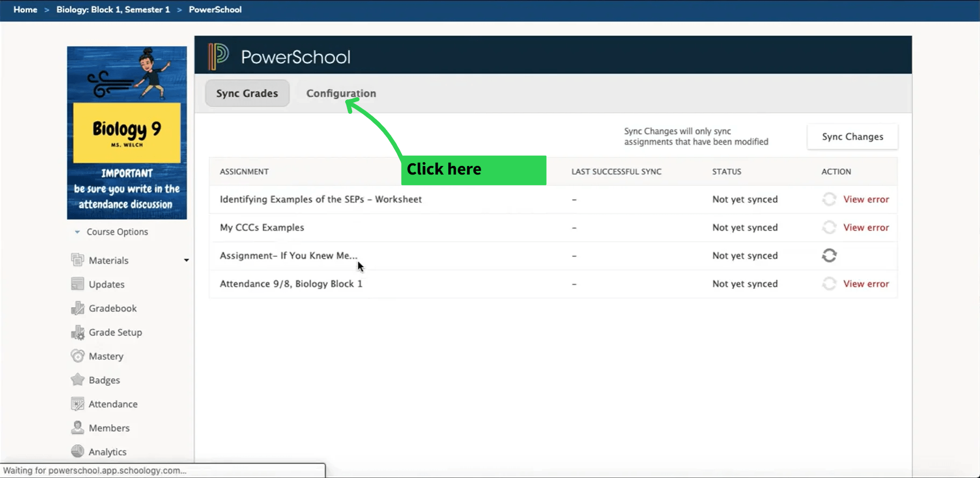Select Assignment- If You Knew Me... row text

point(289,256)
